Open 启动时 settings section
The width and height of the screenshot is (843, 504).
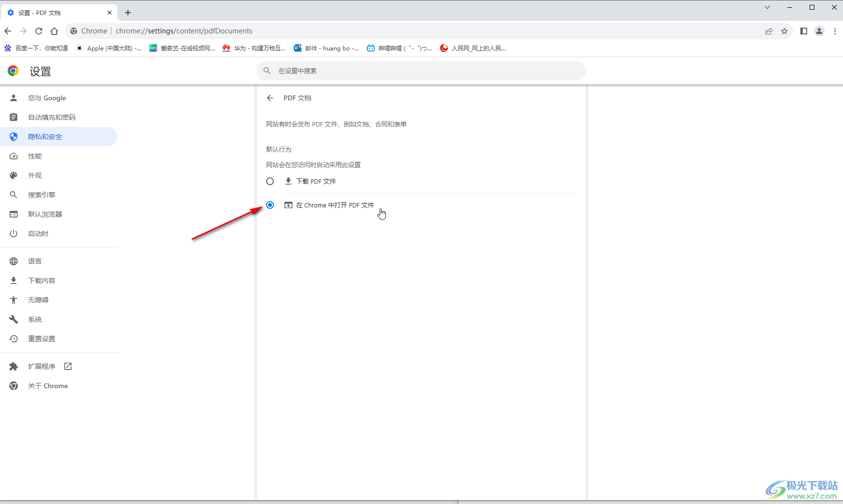[x=59, y=234]
